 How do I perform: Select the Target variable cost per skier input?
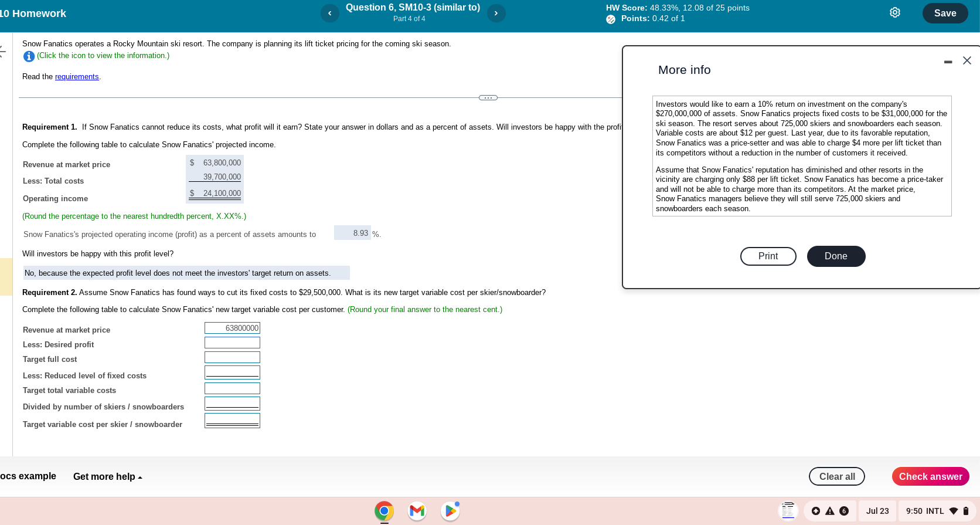tap(232, 421)
